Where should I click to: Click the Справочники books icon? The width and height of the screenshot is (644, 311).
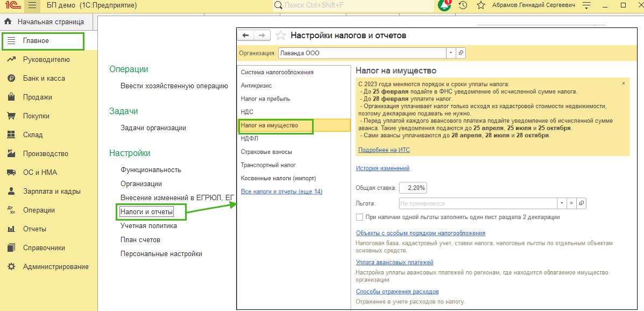(x=11, y=248)
